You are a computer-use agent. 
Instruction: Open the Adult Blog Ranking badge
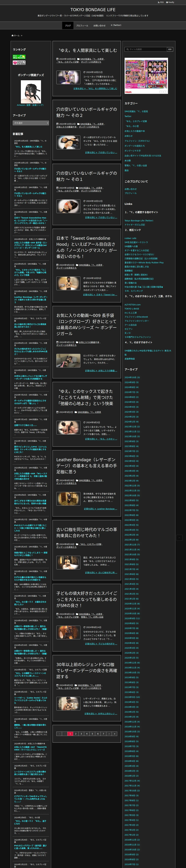19,63
